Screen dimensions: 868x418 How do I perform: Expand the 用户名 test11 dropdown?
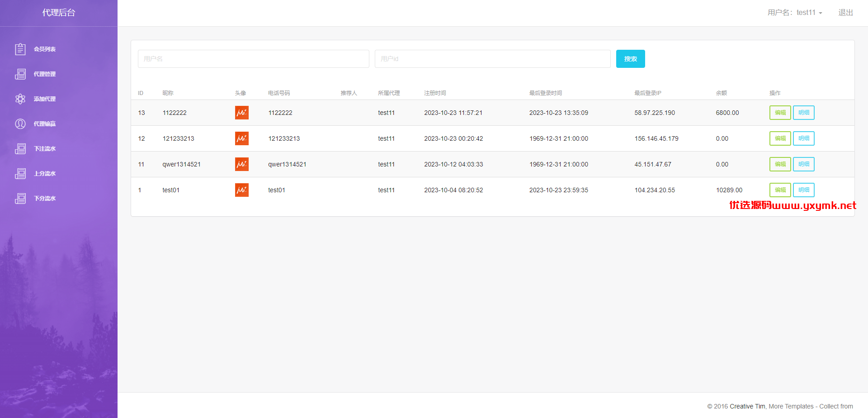tap(795, 13)
